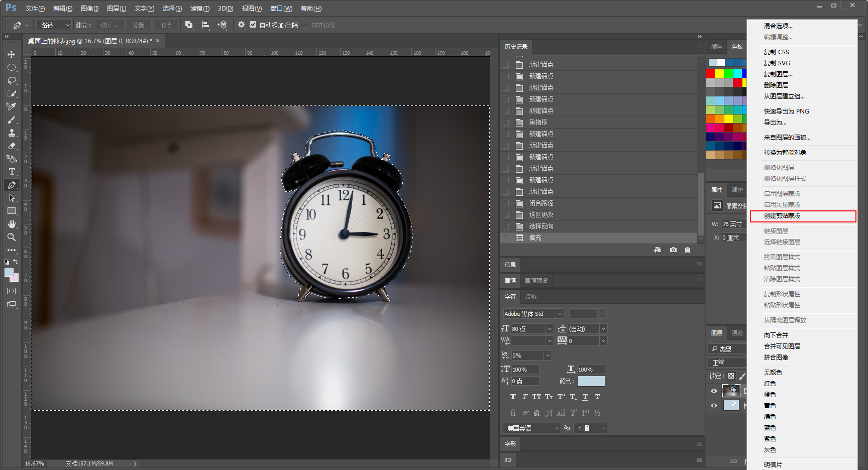Click the 80 点 font size field

pyautogui.click(x=528, y=329)
